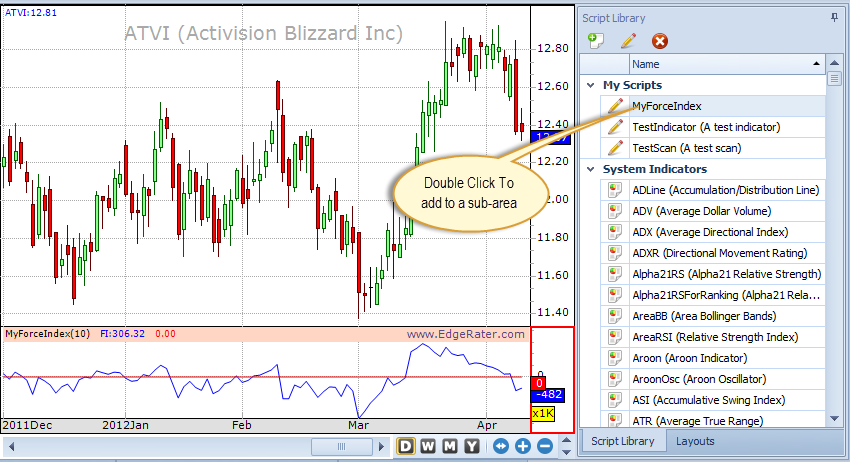Click the MyForceIndex pencil icon
The height and width of the screenshot is (462, 850).
[615, 106]
